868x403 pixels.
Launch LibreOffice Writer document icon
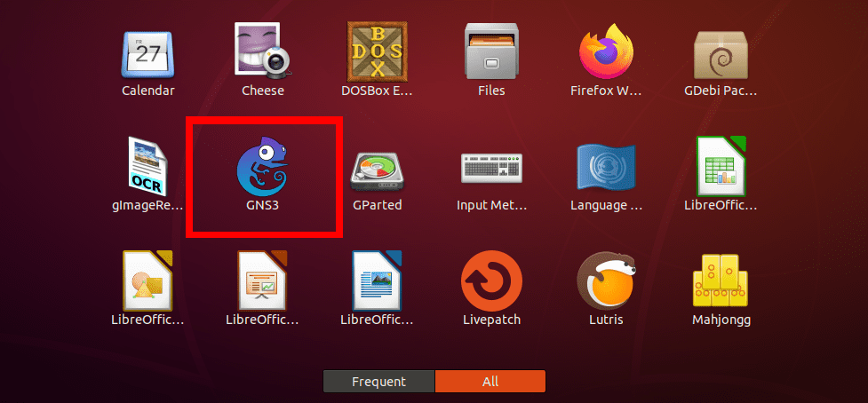tap(377, 281)
